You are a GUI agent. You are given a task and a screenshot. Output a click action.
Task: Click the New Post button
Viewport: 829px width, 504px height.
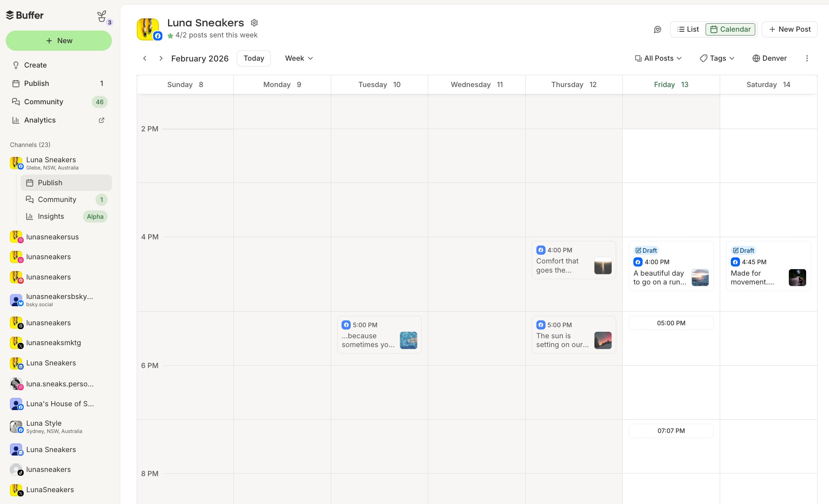click(x=789, y=29)
